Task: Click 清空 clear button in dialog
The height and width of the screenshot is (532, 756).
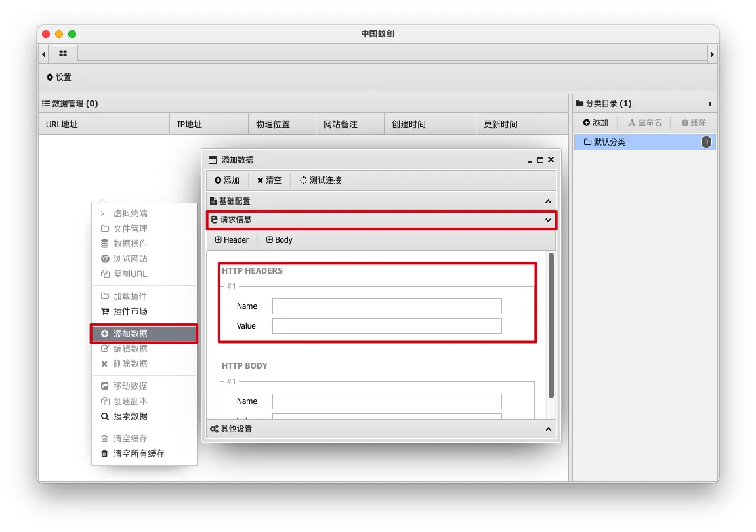Action: tap(269, 180)
